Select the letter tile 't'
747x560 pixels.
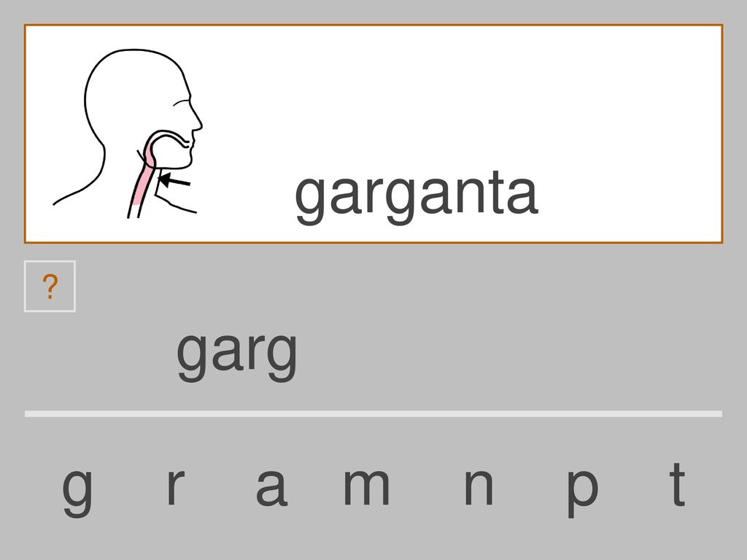[677, 483]
